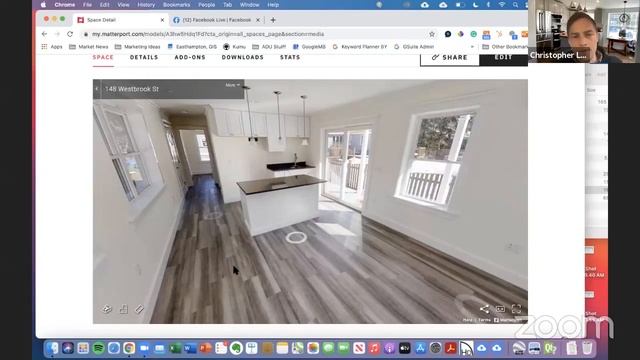Open the Apple menu
The width and height of the screenshot is (640, 360).
pos(43,5)
